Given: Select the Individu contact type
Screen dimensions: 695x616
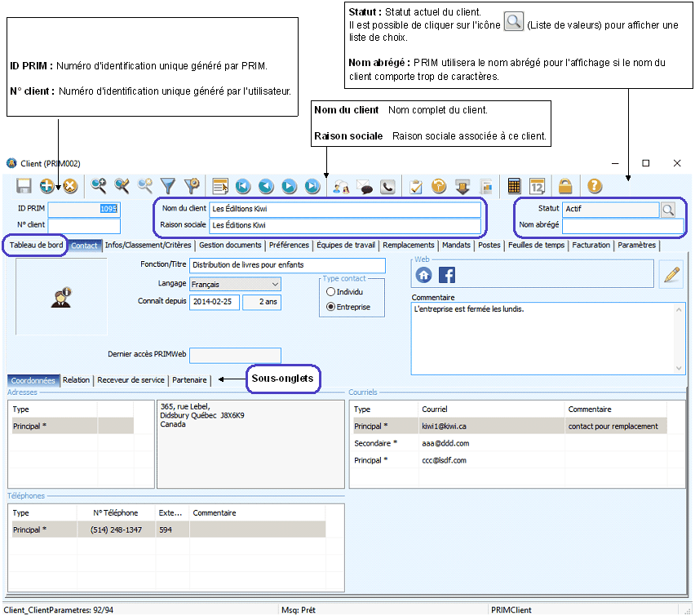Looking at the screenshot, I should [330, 291].
